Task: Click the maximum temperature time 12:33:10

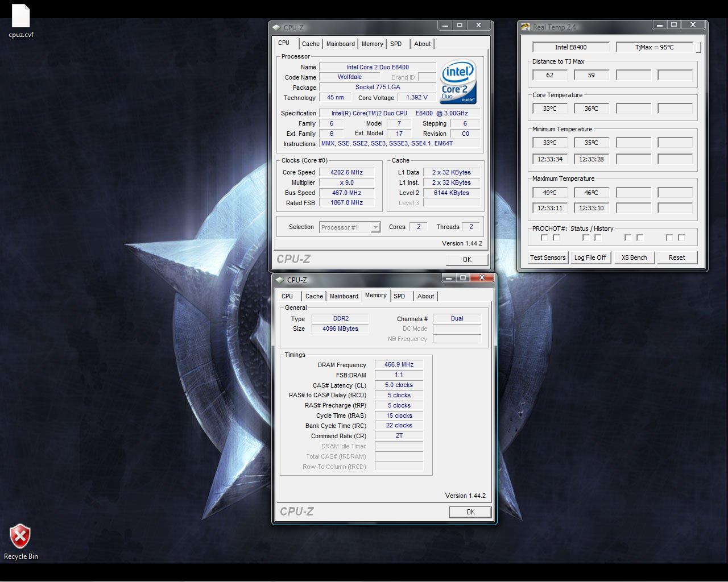Action: pos(591,208)
